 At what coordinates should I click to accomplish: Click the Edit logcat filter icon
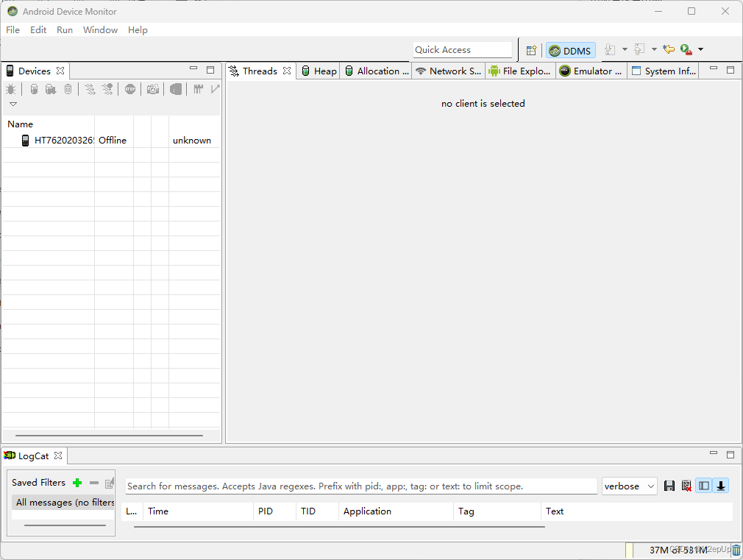(x=110, y=483)
